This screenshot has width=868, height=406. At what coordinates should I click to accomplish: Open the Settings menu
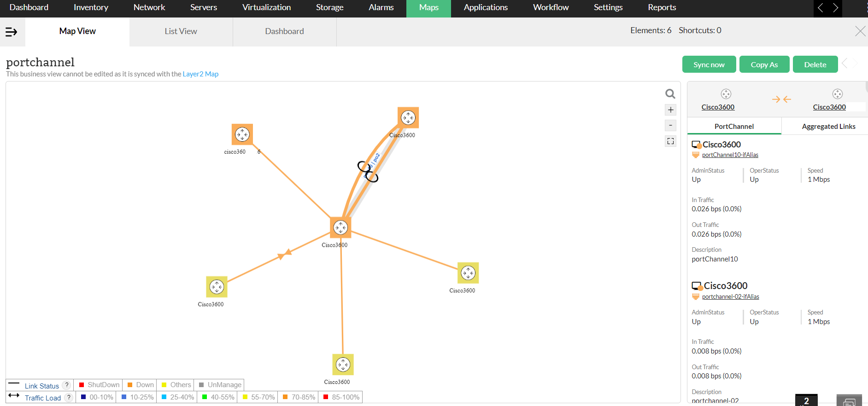[x=608, y=7]
